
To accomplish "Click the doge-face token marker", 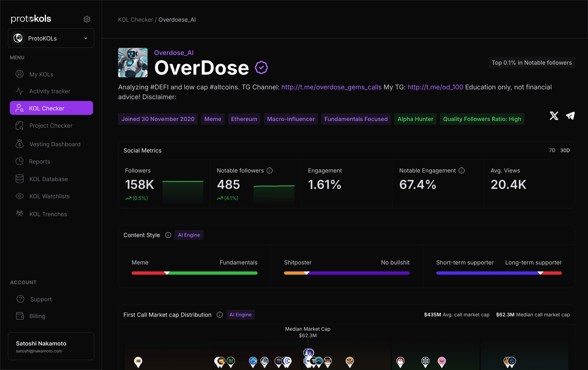I will (350, 362).
